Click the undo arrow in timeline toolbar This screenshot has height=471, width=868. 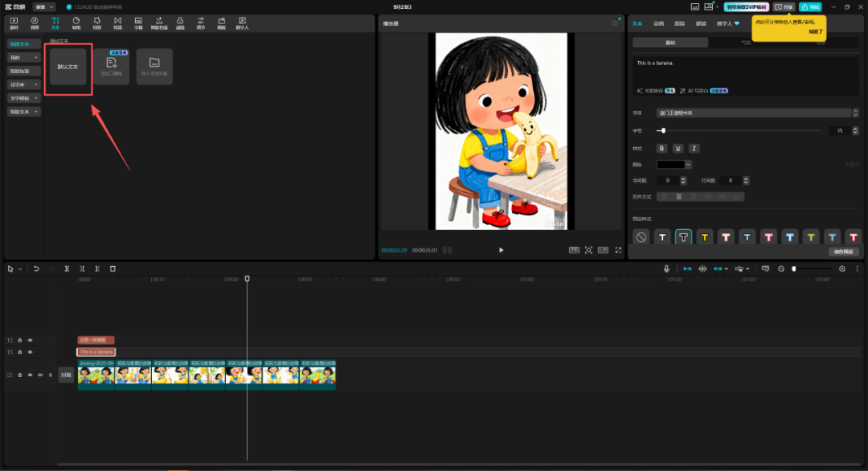coord(36,268)
